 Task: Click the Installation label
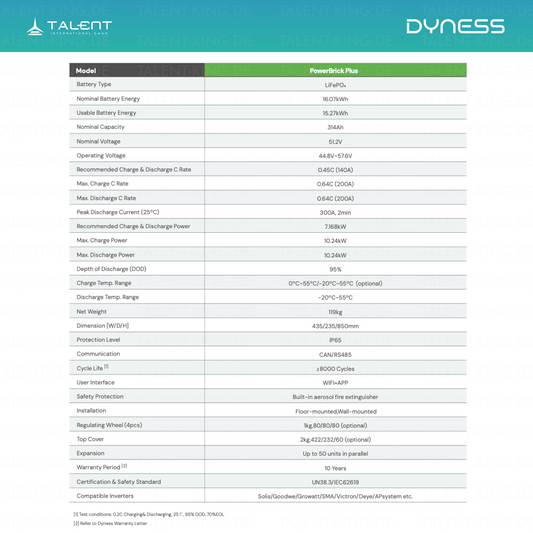click(91, 411)
